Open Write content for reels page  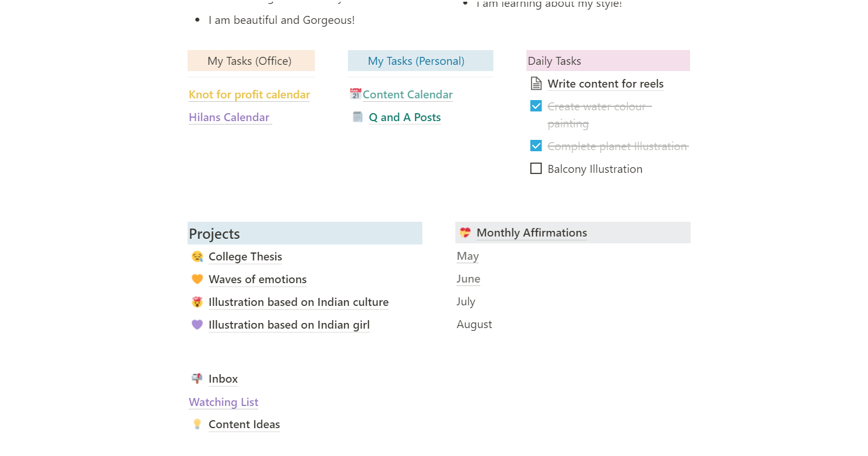point(605,84)
